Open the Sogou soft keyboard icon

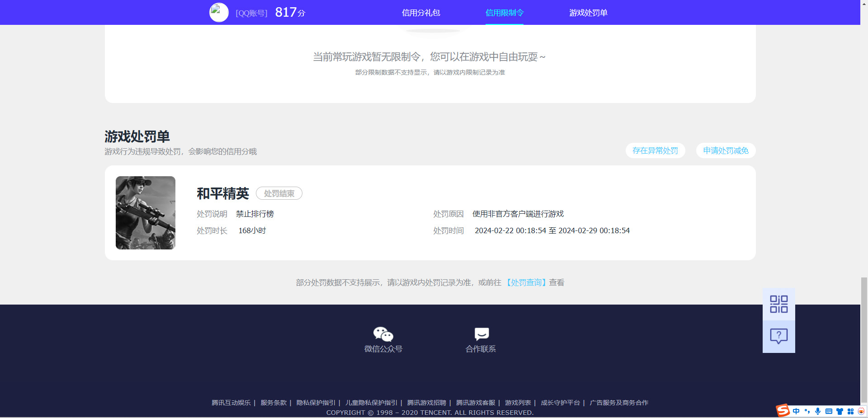[829, 411]
